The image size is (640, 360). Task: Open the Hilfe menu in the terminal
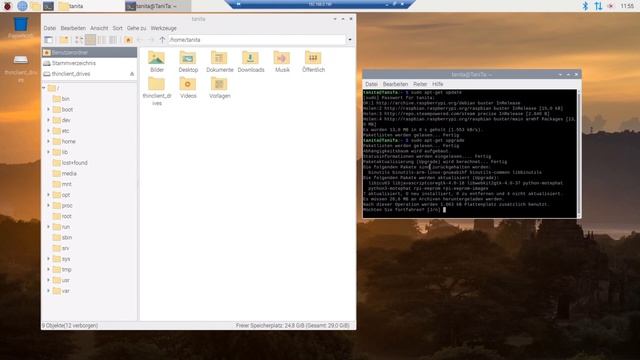pos(438,84)
